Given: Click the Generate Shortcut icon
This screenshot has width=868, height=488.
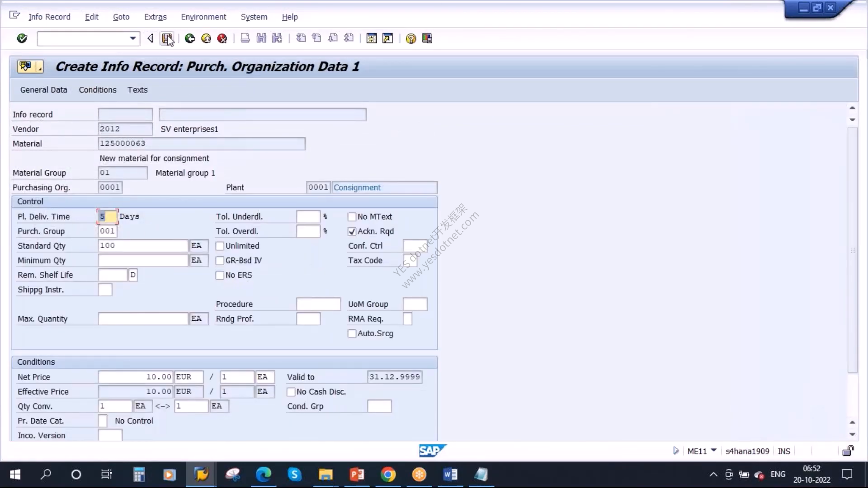Looking at the screenshot, I should click(388, 38).
